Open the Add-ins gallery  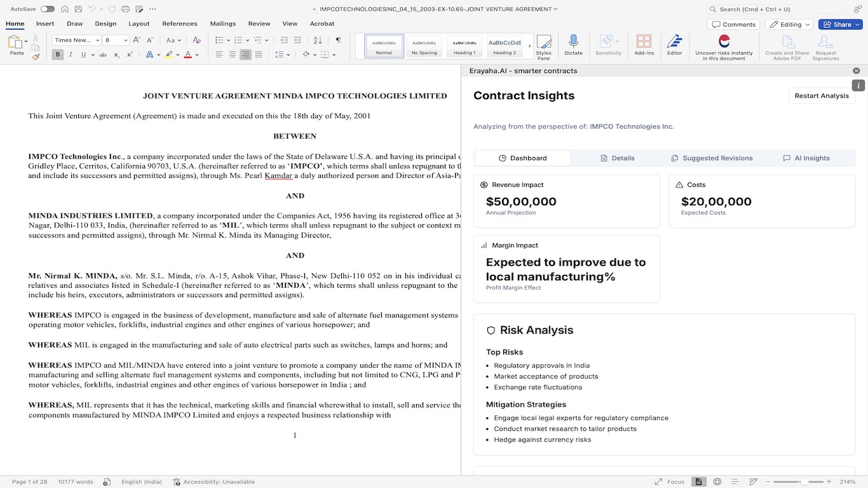pyautogui.click(x=644, y=46)
